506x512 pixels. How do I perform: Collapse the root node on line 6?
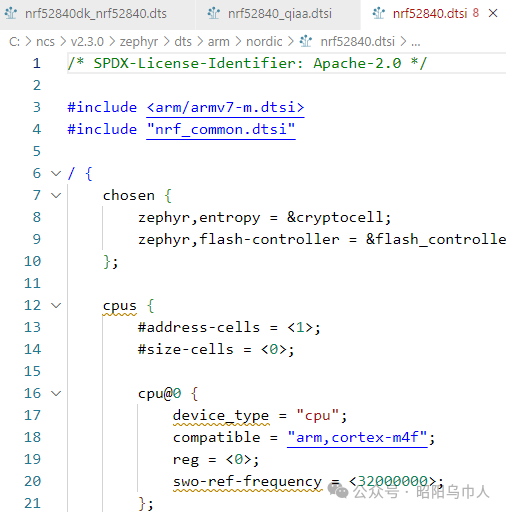(56, 173)
